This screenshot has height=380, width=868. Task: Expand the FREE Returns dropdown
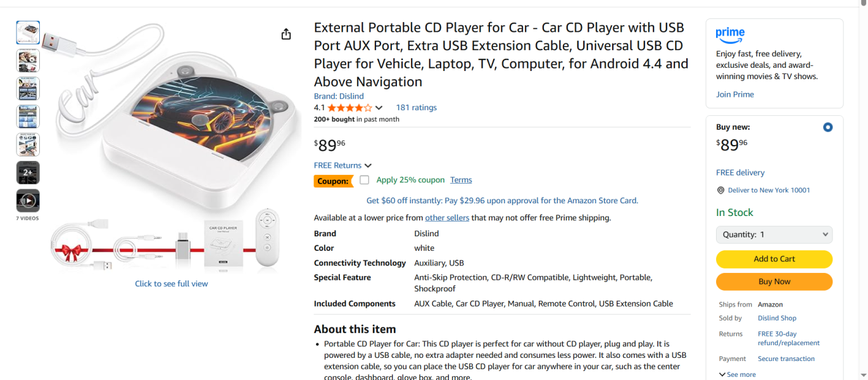343,165
